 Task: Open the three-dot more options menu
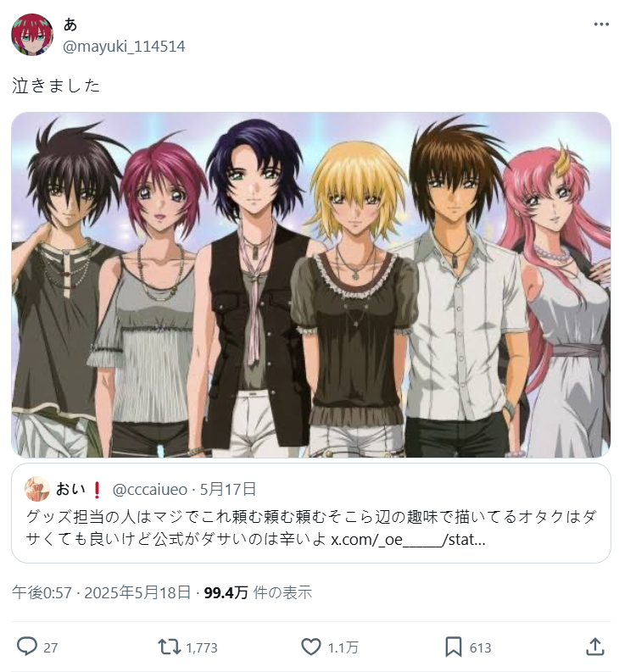pyautogui.click(x=601, y=25)
